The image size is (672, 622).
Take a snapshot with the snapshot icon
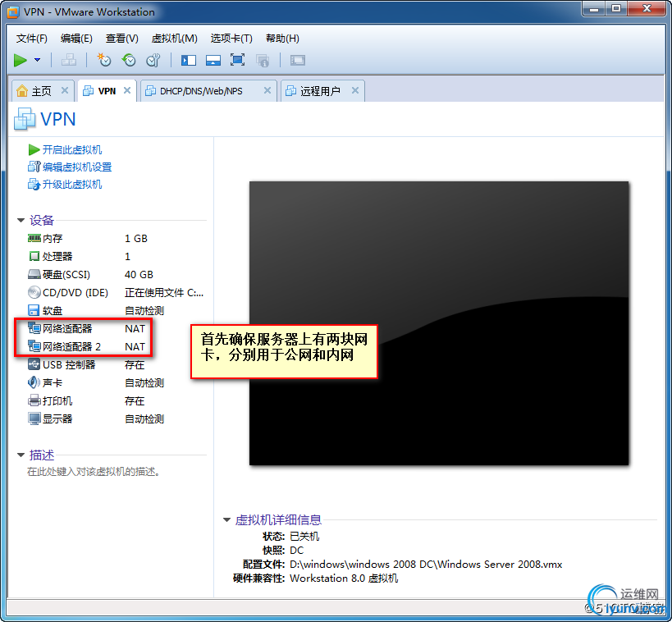pos(104,60)
